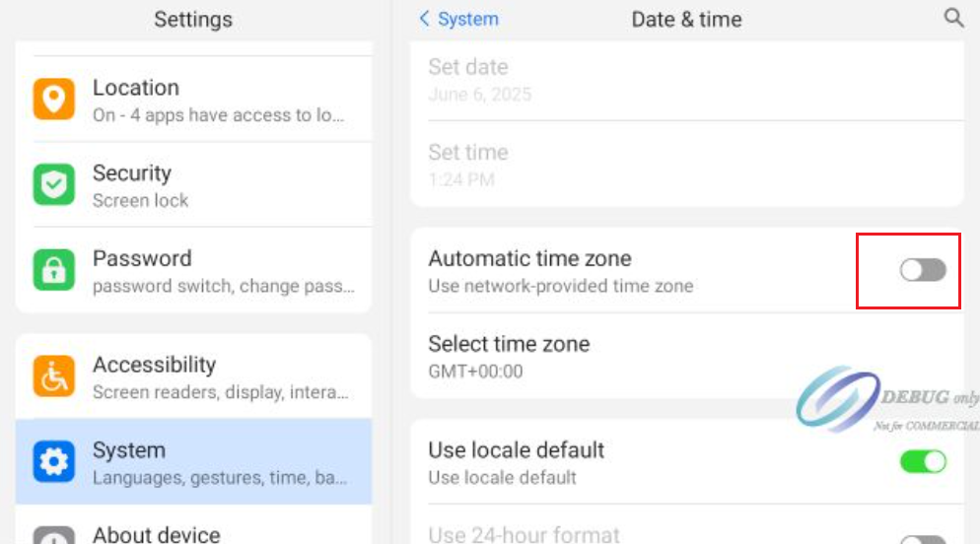Tap the Date & time page title

(686, 19)
